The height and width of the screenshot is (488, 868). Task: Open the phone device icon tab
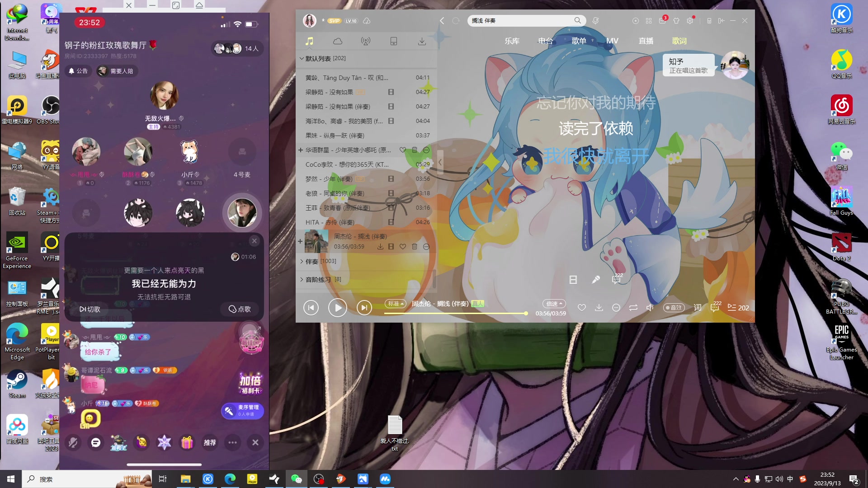[394, 41]
